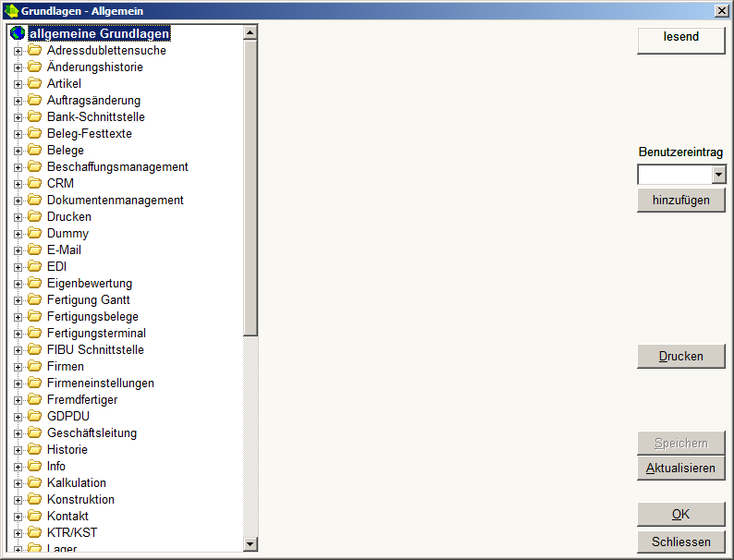Image resolution: width=734 pixels, height=560 pixels.
Task: Expand the Geschäftsleitung tree node
Action: pyautogui.click(x=18, y=433)
